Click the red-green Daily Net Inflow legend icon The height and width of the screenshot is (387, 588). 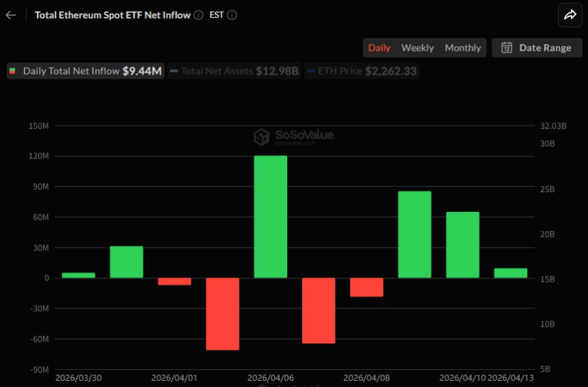click(x=12, y=71)
